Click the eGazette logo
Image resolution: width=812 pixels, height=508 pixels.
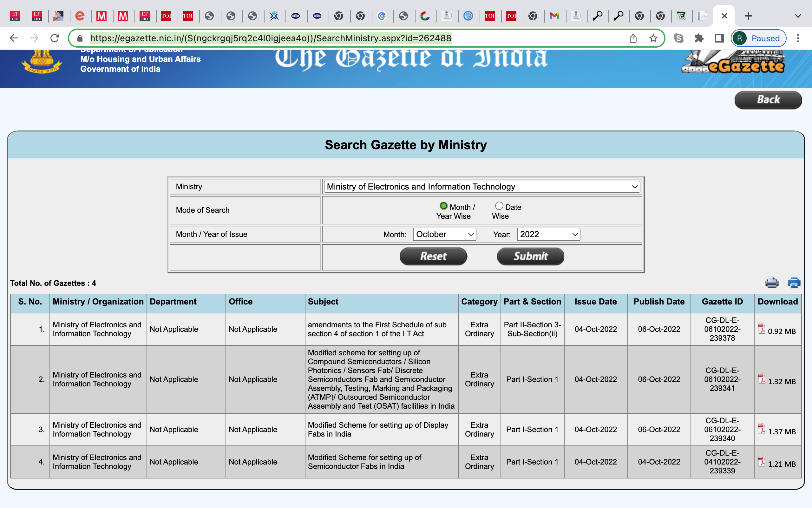pyautogui.click(x=733, y=62)
